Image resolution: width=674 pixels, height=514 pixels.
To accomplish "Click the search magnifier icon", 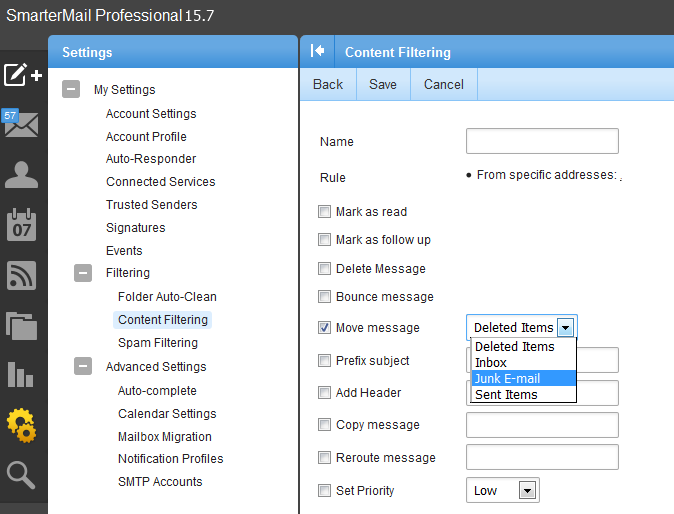I will [x=22, y=474].
